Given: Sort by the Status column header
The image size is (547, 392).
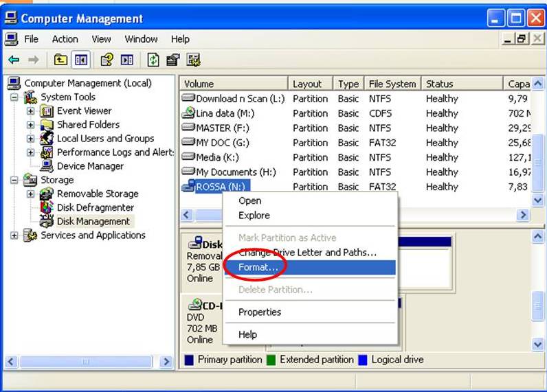Looking at the screenshot, I should tap(462, 84).
